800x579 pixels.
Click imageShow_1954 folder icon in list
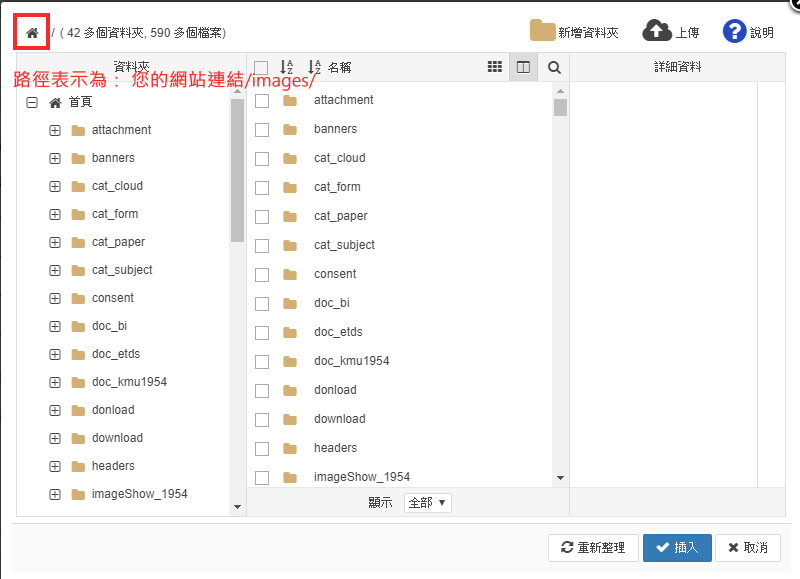click(x=290, y=477)
